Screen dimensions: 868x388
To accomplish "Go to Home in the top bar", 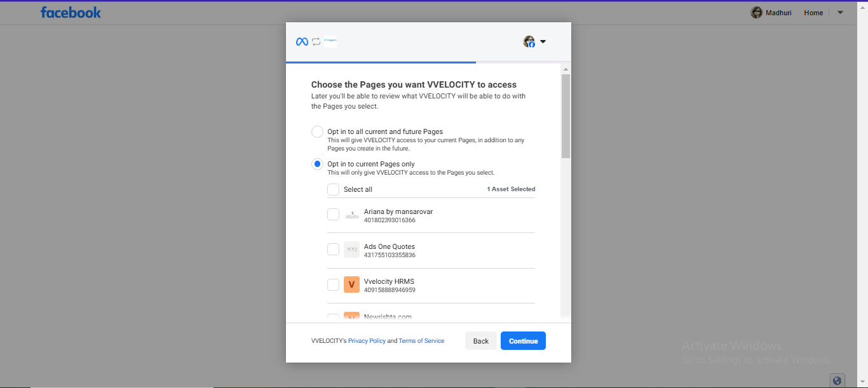I will point(813,13).
